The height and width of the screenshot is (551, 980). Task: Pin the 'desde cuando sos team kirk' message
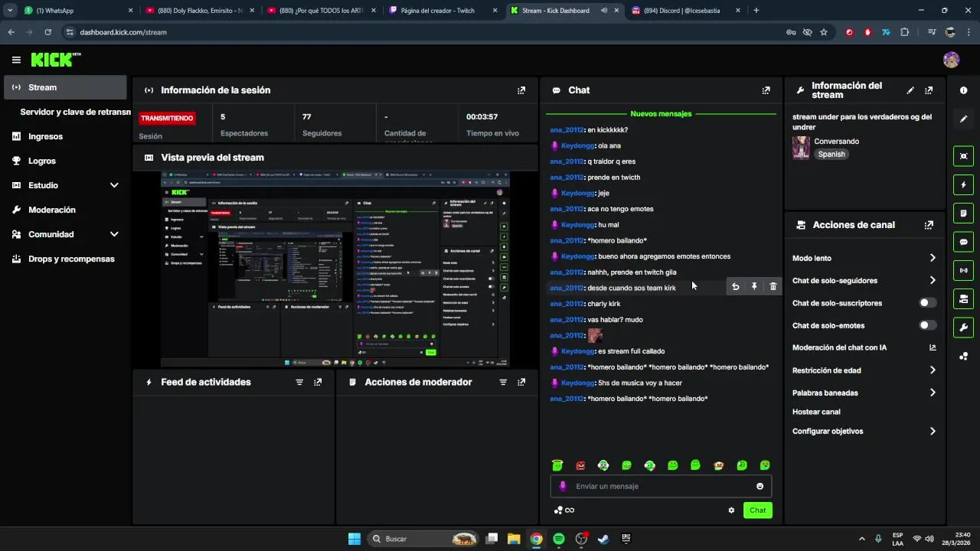[754, 286]
